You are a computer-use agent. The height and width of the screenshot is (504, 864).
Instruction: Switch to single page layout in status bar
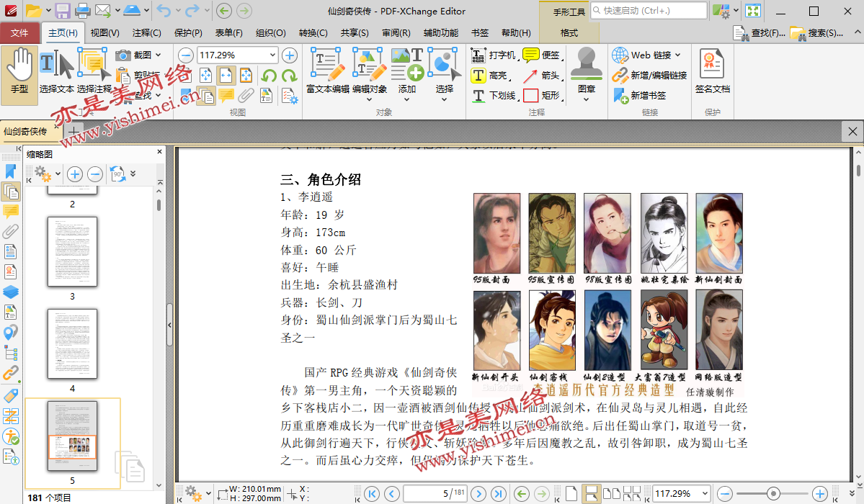[x=571, y=493]
